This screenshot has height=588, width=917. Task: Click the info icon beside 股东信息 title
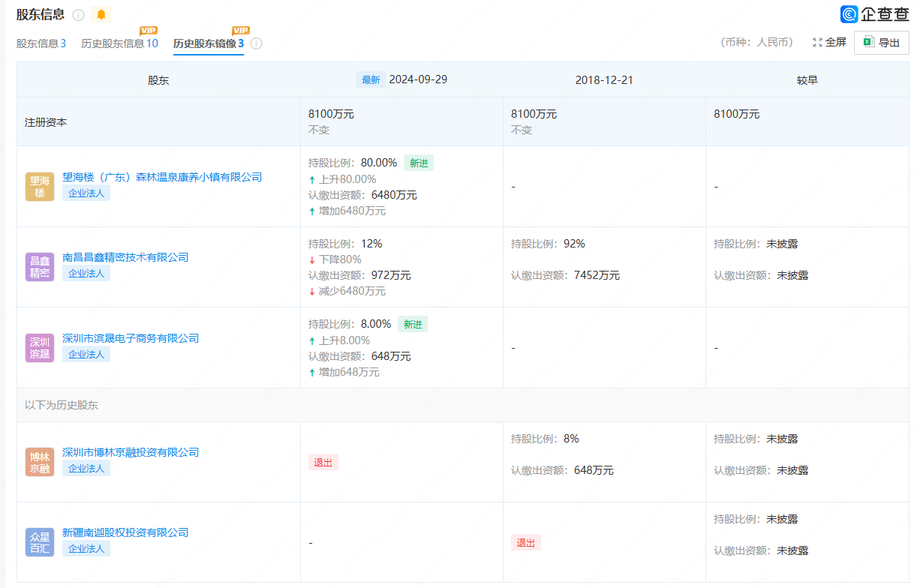(x=78, y=15)
